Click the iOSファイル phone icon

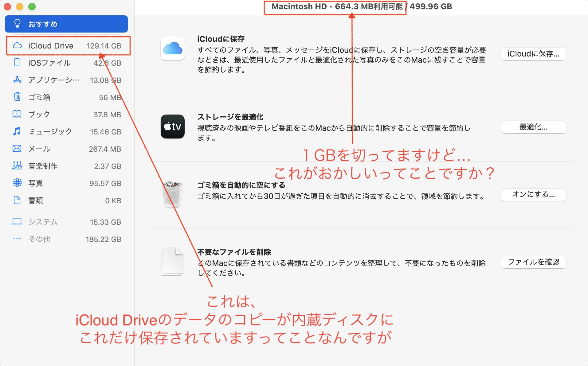[x=17, y=63]
